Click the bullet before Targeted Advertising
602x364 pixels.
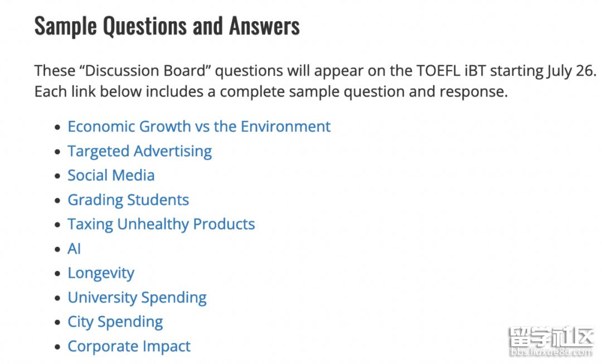point(57,152)
